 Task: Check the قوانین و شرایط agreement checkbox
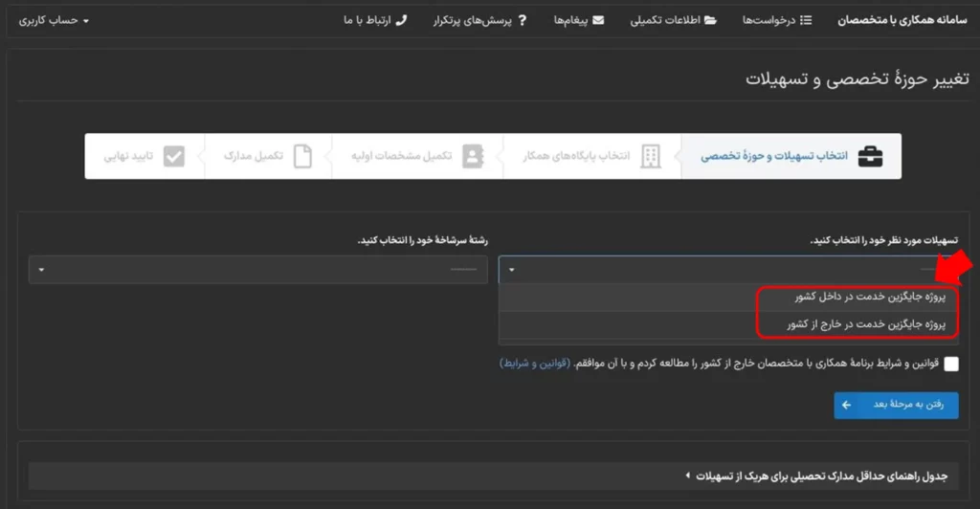pos(950,365)
